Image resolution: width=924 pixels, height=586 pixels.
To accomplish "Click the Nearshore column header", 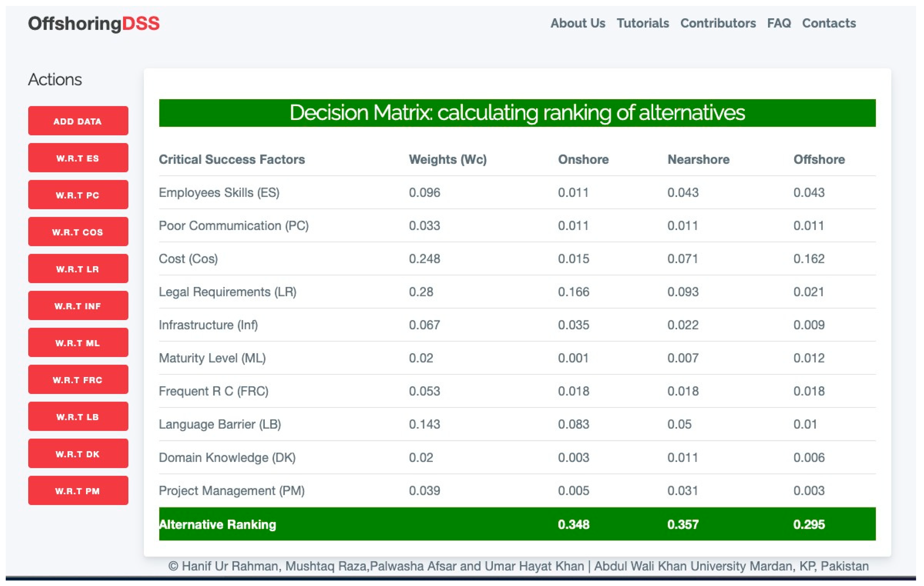I will tap(698, 160).
